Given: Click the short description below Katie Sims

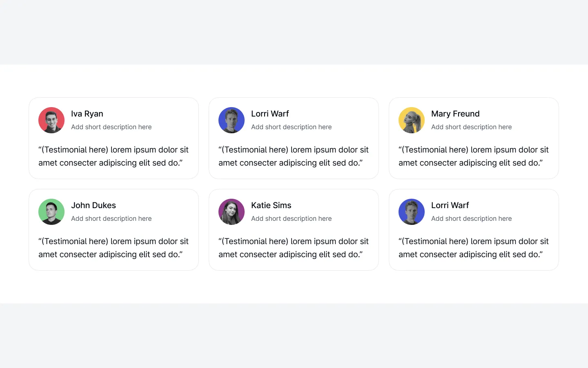Looking at the screenshot, I should pyautogui.click(x=292, y=218).
